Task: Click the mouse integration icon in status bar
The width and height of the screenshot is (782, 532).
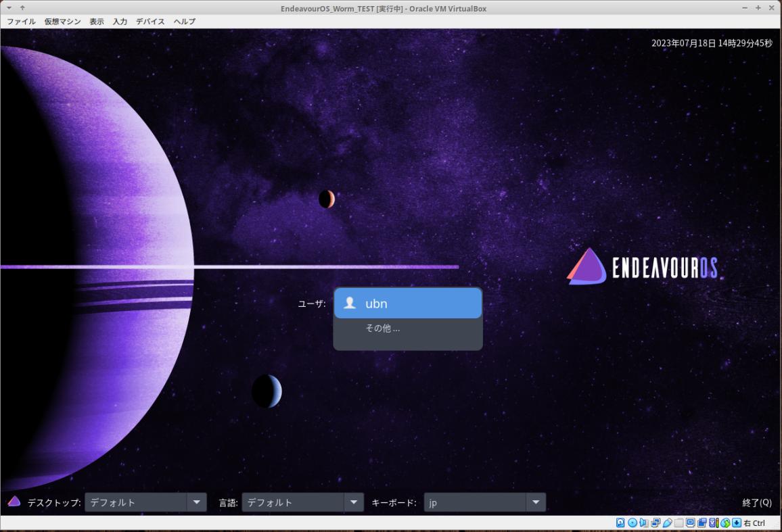Action: pos(725,523)
